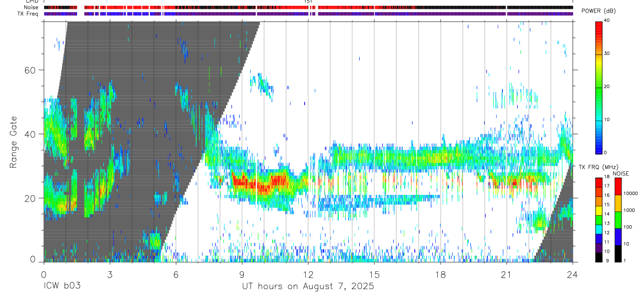The image size is (644, 297).
Task: Click the "10" value on the POWER scale
Action: 607,119
